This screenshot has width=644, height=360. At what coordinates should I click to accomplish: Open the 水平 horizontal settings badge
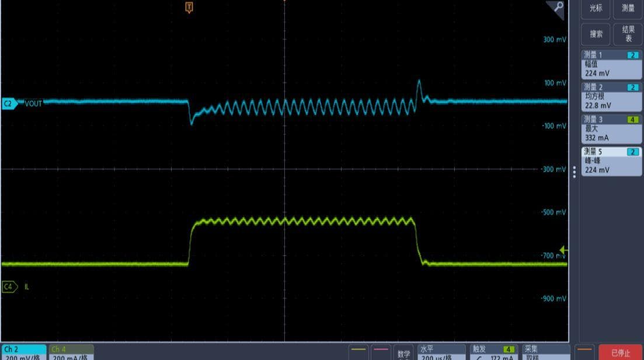(x=441, y=352)
